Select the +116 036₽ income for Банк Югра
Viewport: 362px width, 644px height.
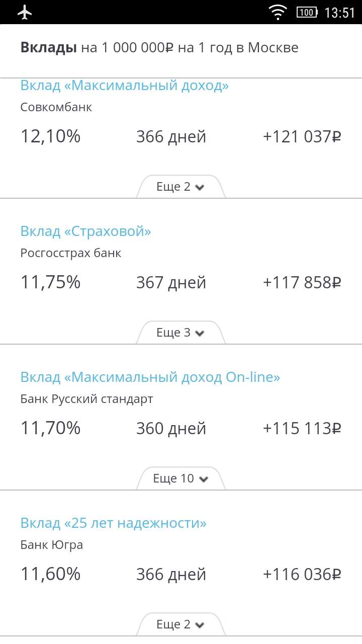click(302, 575)
